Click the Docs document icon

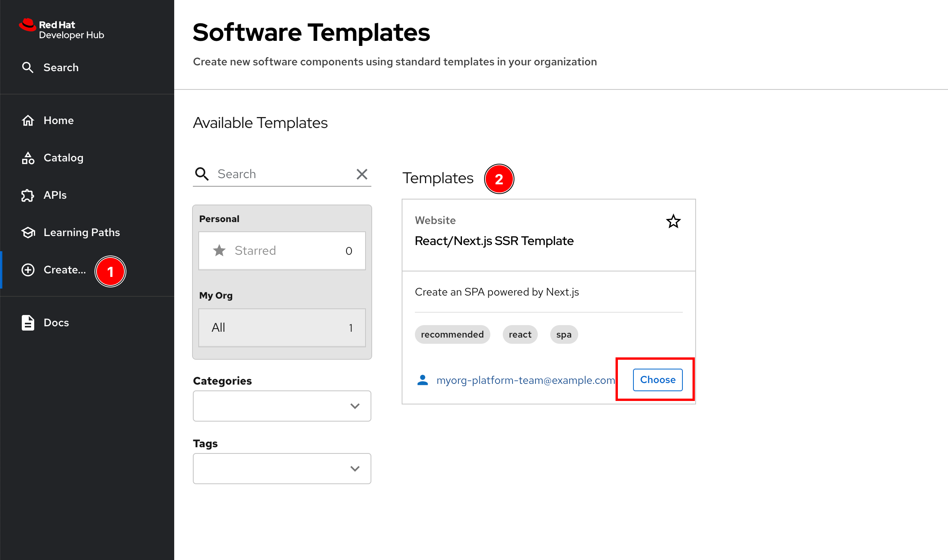click(x=28, y=323)
